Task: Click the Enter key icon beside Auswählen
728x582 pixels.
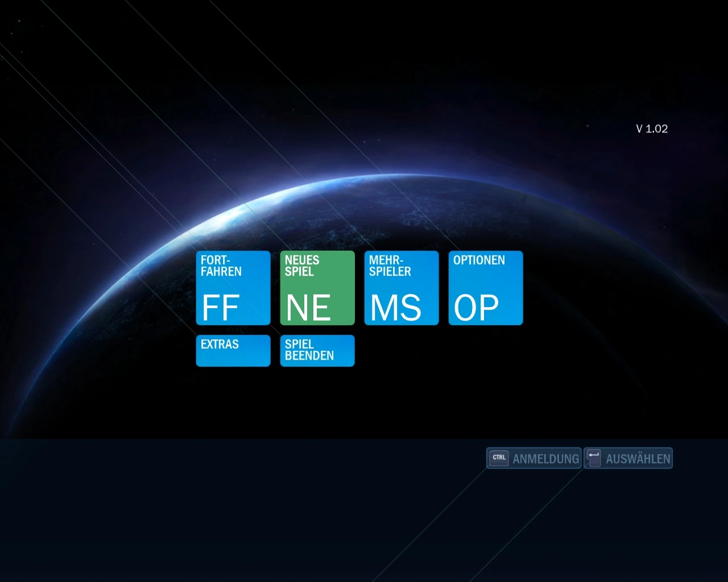Action: (x=594, y=458)
